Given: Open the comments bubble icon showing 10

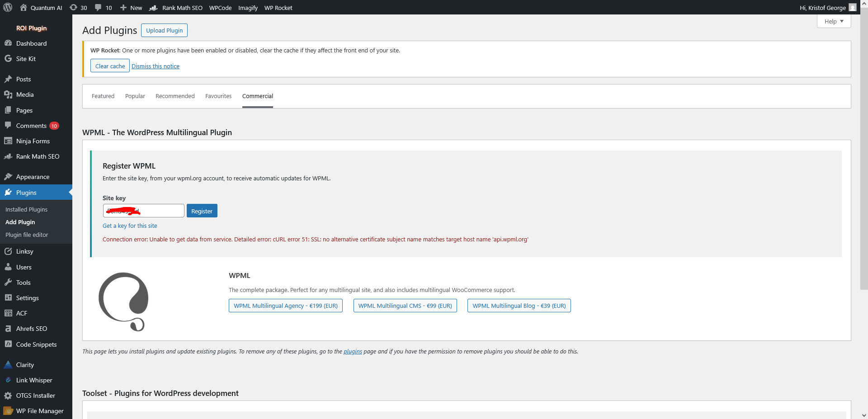Looking at the screenshot, I should click(98, 8).
